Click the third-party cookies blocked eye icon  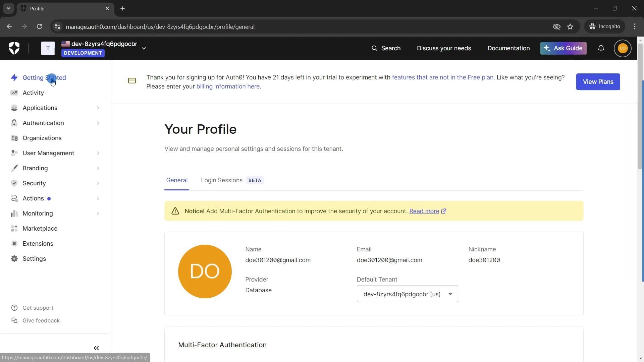[556, 27]
